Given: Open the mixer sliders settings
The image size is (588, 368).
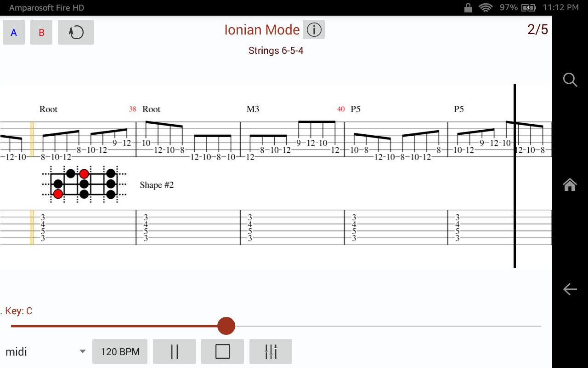Looking at the screenshot, I should [271, 351].
